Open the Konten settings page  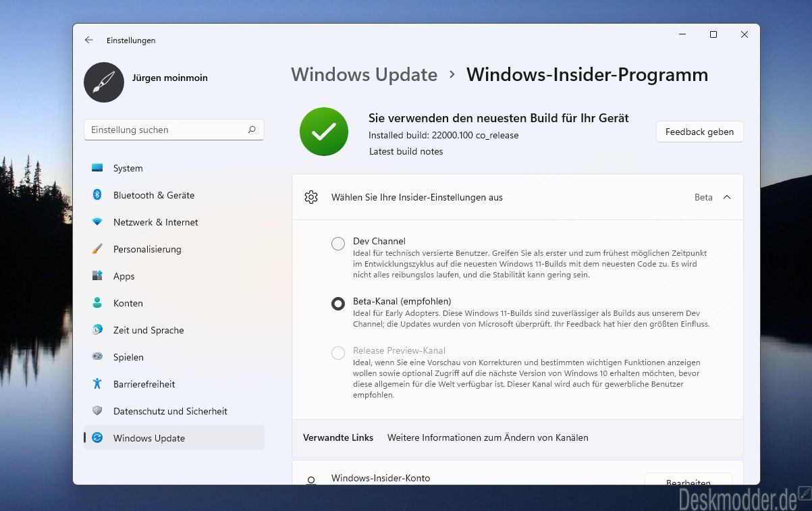174,303
